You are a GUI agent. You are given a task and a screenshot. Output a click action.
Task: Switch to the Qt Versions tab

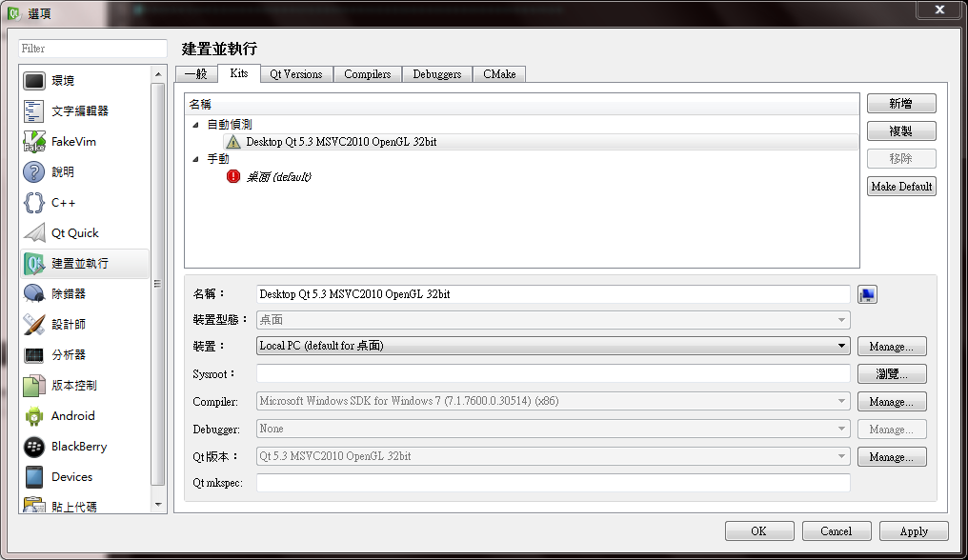click(296, 74)
